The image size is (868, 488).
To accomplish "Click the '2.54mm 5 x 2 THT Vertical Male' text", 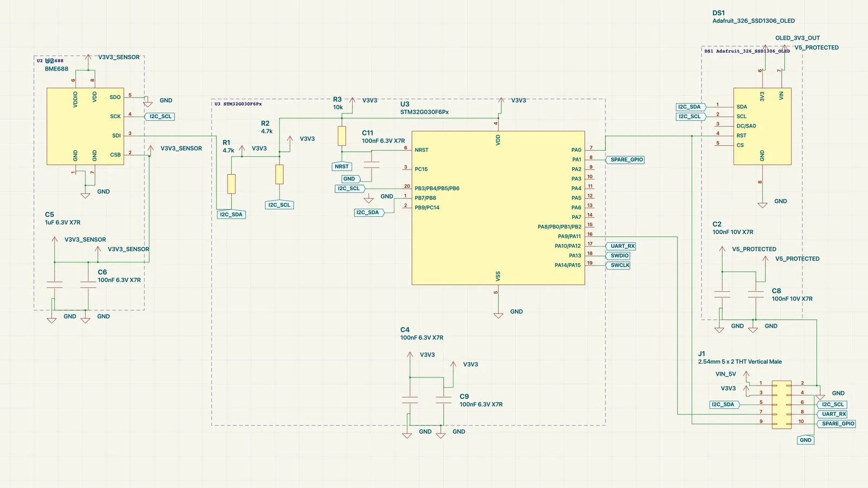I will (740, 362).
